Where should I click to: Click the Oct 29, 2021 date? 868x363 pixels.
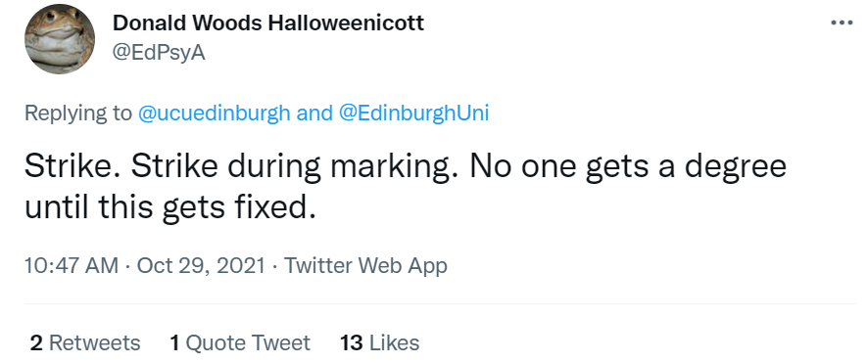click(201, 266)
